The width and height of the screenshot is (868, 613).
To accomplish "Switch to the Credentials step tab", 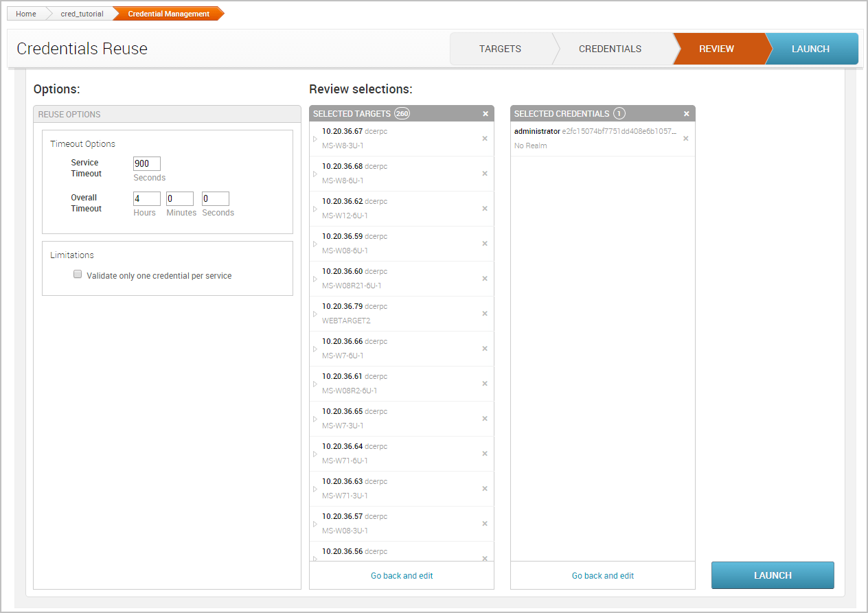I will 610,49.
